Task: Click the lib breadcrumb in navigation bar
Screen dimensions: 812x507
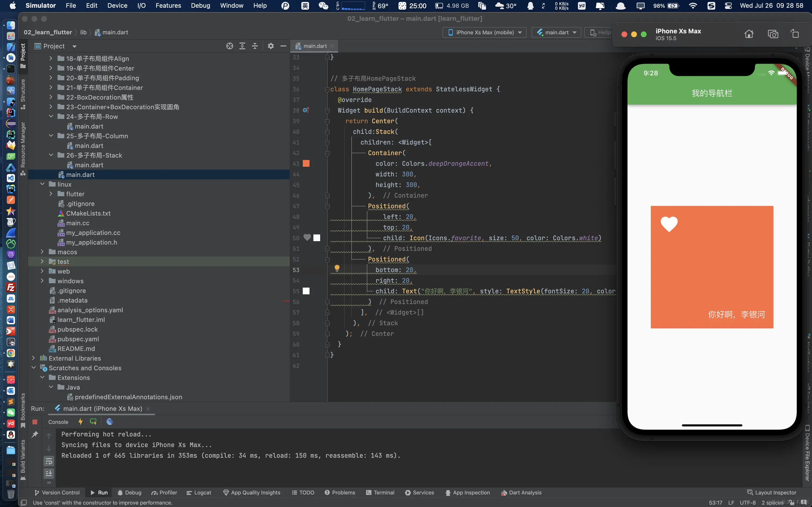Action: coord(83,32)
